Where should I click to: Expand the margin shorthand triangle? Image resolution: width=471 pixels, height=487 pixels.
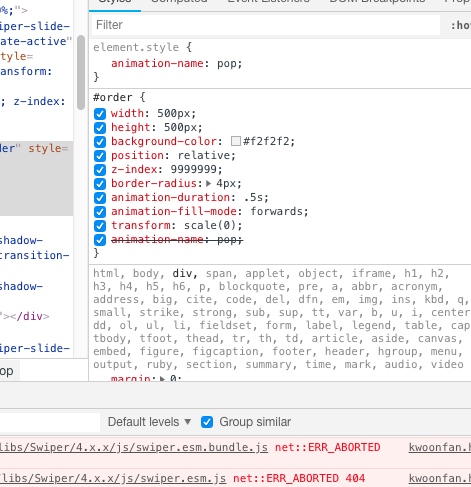(163, 379)
